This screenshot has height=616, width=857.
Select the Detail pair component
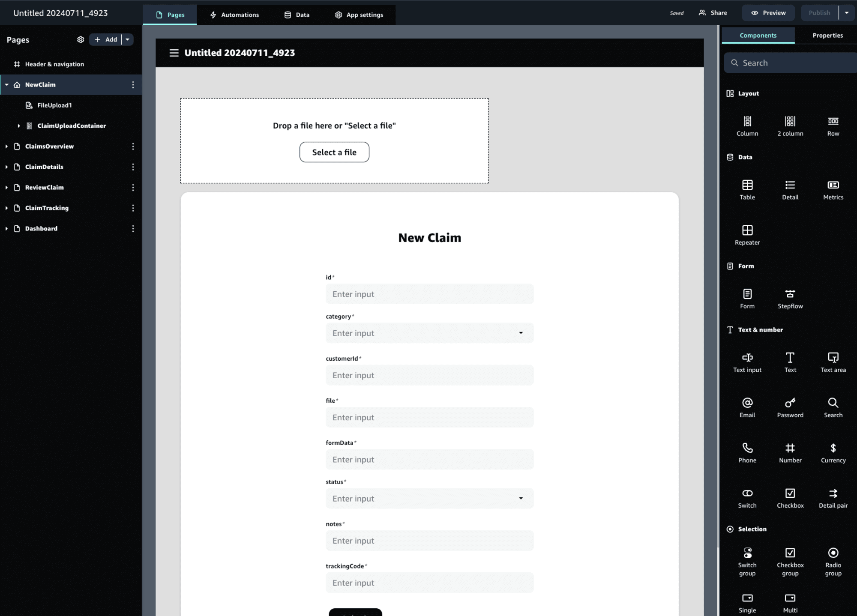tap(833, 498)
